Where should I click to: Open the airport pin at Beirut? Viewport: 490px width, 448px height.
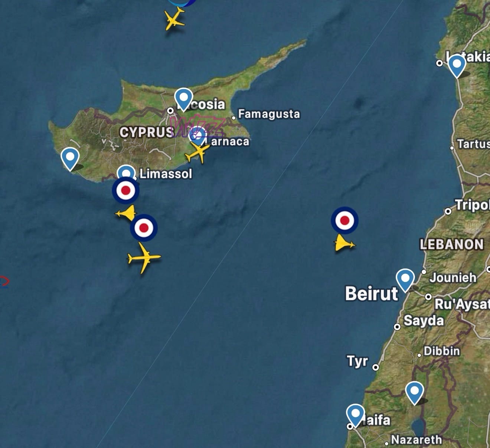[x=405, y=280]
